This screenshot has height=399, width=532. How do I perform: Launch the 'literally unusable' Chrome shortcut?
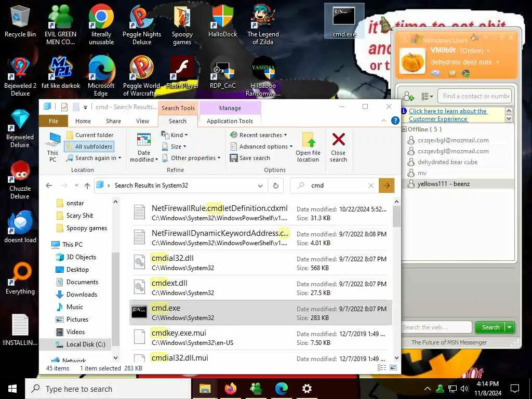tap(101, 24)
